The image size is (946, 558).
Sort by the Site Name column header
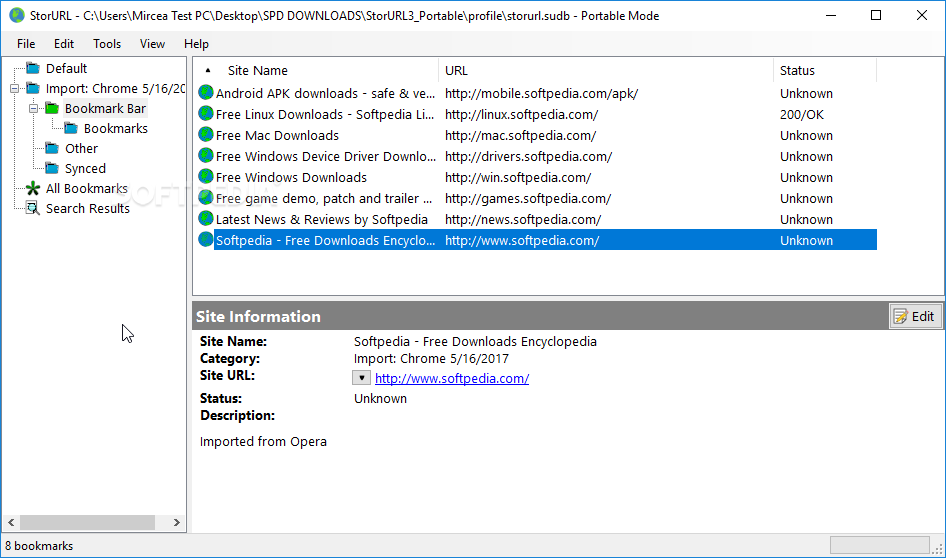coord(258,71)
